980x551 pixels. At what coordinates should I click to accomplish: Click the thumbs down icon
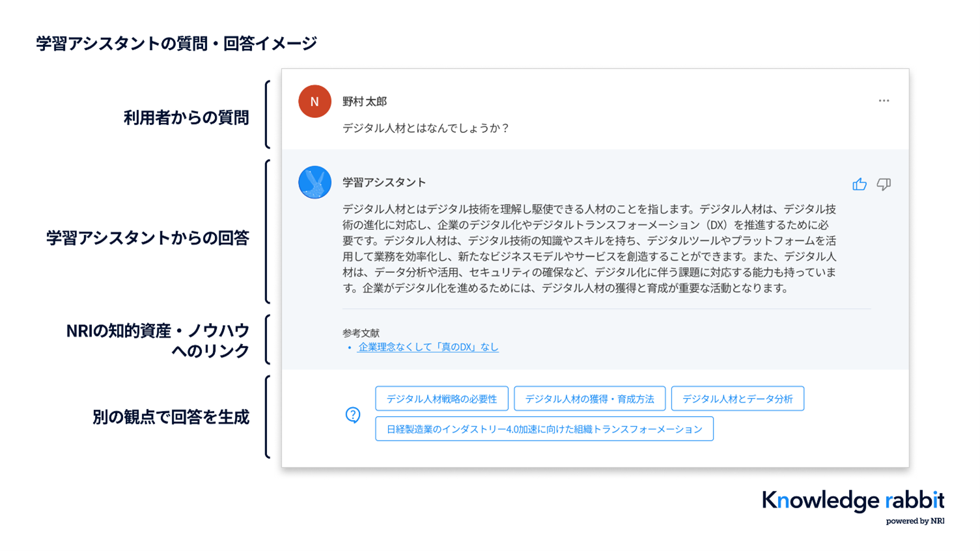(884, 184)
